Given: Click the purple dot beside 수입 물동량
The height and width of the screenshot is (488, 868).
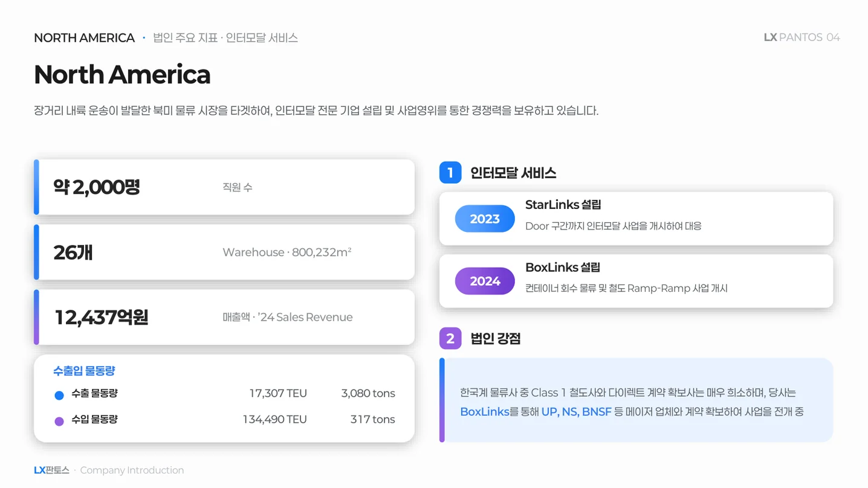Looking at the screenshot, I should point(59,422).
